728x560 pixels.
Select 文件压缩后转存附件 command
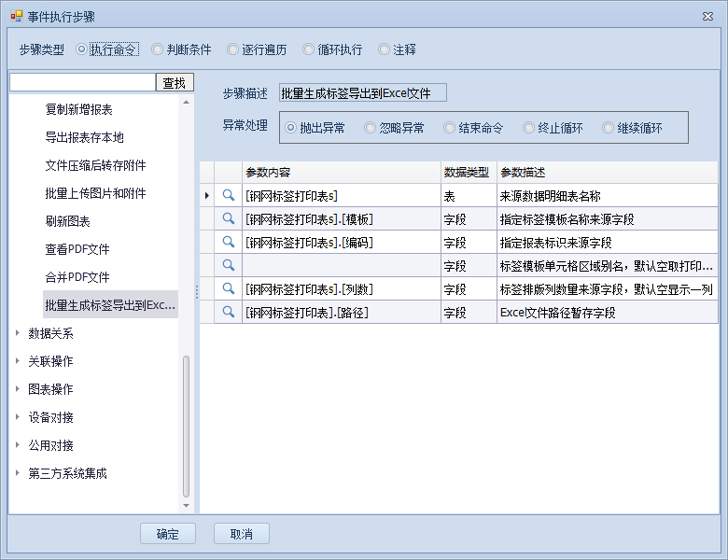[x=95, y=165]
